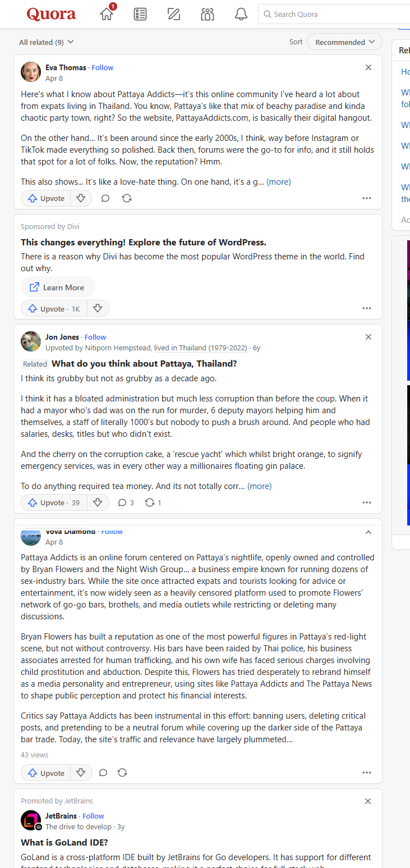
Task: Open more options on Divi ad
Action: (367, 308)
